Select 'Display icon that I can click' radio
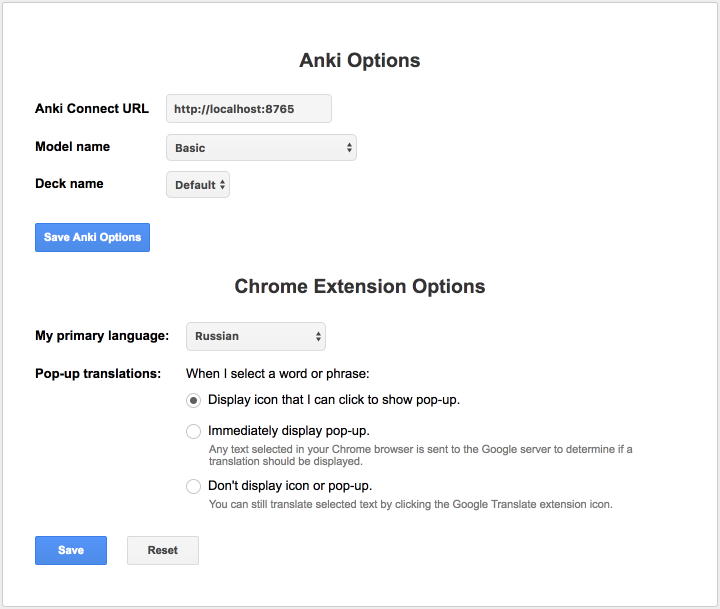Screen dimensions: 720x609 click(193, 400)
